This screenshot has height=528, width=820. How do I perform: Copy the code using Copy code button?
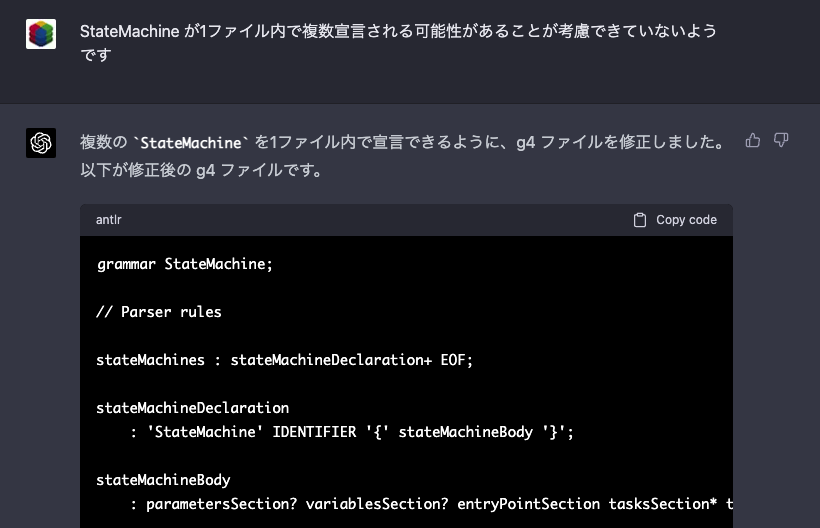(x=675, y=220)
